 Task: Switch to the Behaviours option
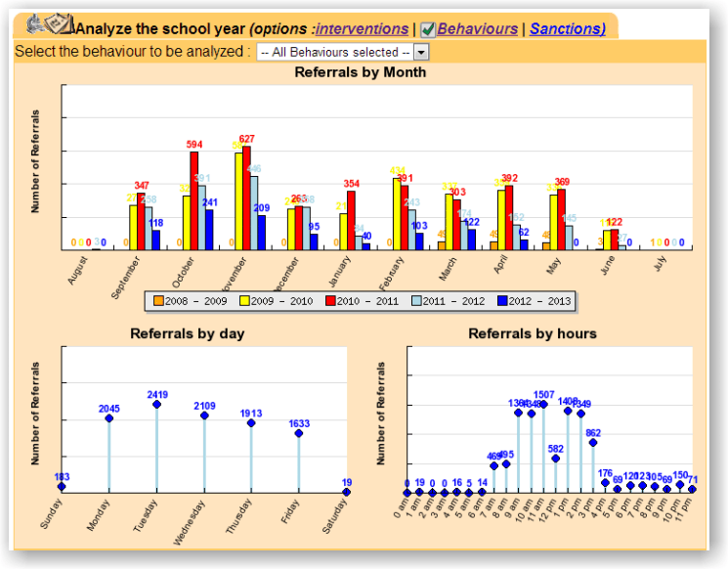tap(478, 29)
